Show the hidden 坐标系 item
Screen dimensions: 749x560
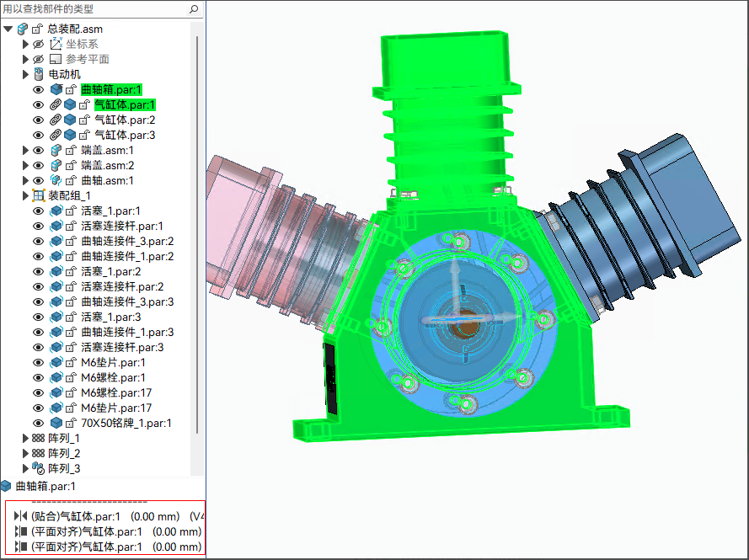[x=38, y=45]
